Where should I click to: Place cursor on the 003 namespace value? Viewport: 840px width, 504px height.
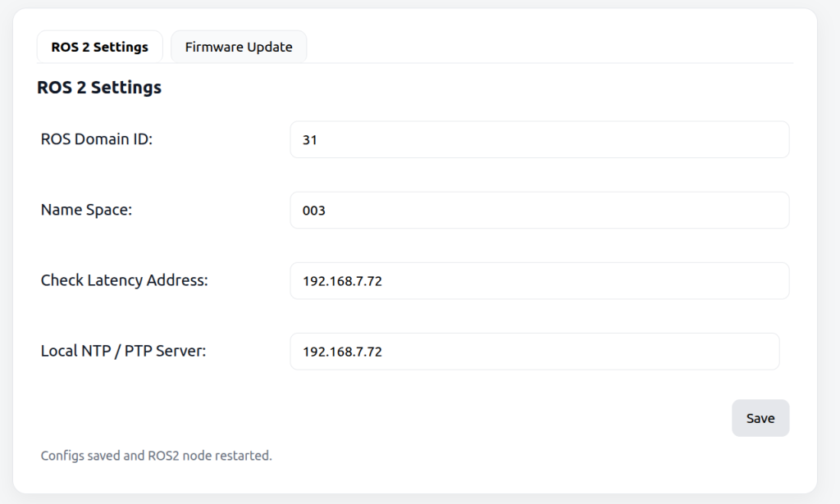(313, 211)
